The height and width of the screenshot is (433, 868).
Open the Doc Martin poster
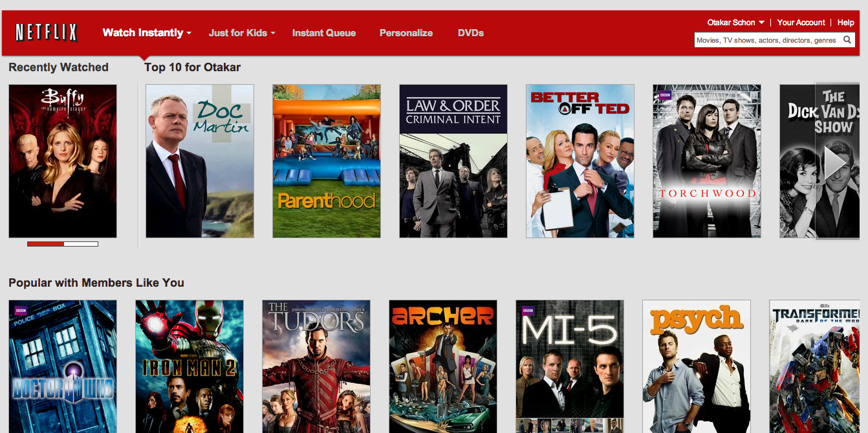tap(200, 161)
